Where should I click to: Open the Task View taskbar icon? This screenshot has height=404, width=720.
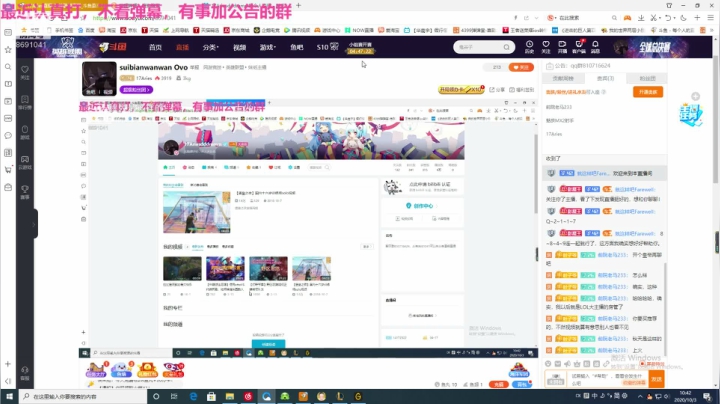click(174, 396)
